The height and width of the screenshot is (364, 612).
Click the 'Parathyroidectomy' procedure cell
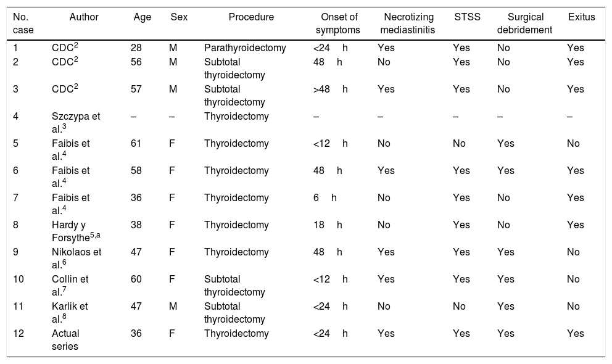245,48
